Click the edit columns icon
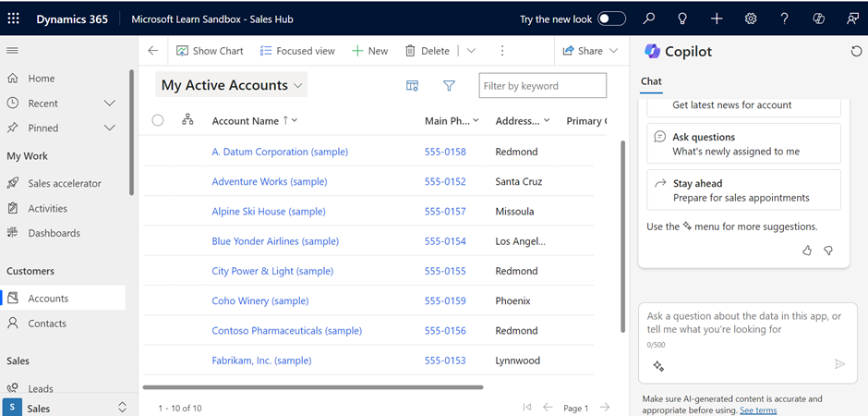Screen dimensions: 868x416 (x=412, y=86)
